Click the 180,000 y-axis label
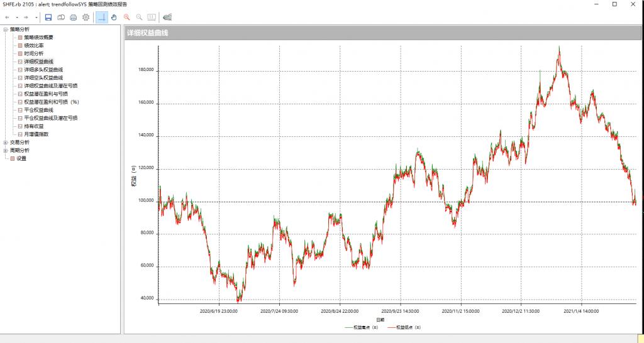The height and width of the screenshot is (343, 644). [146, 70]
